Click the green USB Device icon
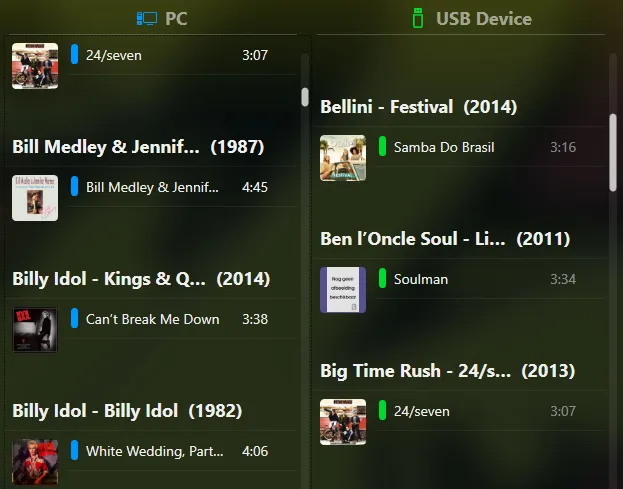The image size is (623, 489). 418,18
